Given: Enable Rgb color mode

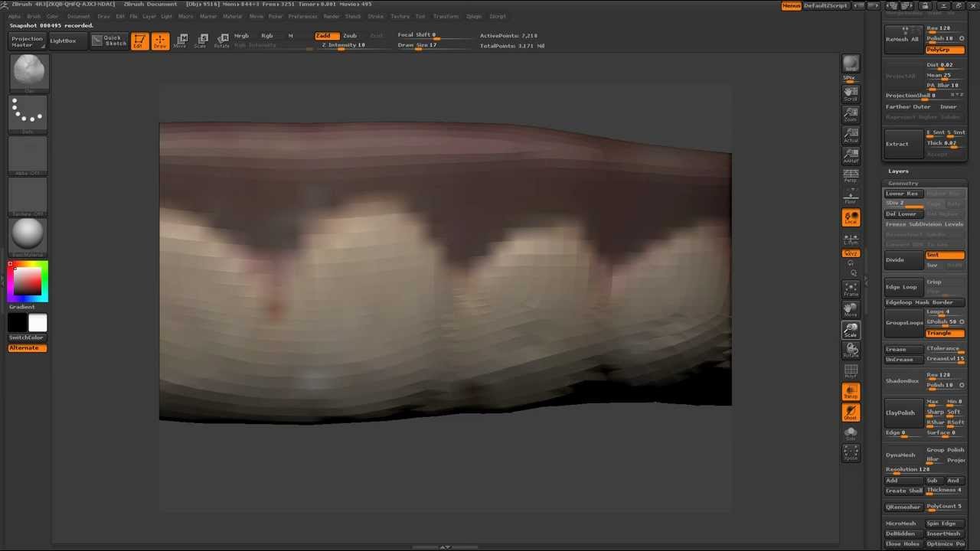Looking at the screenshot, I should click(x=267, y=36).
